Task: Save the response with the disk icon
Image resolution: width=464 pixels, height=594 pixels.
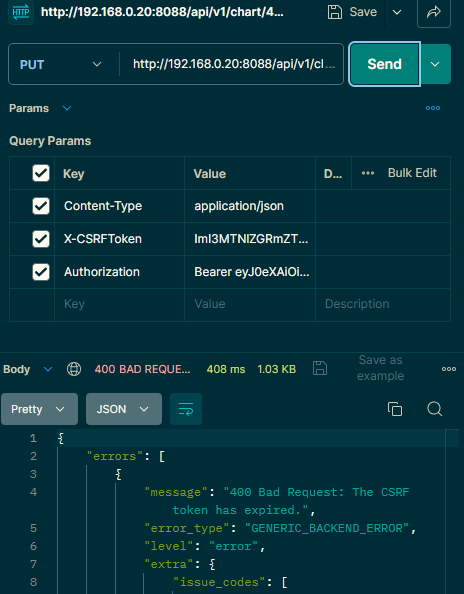Action: pos(320,368)
